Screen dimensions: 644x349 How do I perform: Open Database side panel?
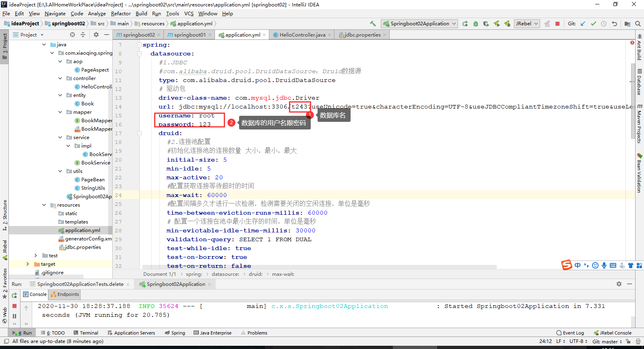click(639, 82)
